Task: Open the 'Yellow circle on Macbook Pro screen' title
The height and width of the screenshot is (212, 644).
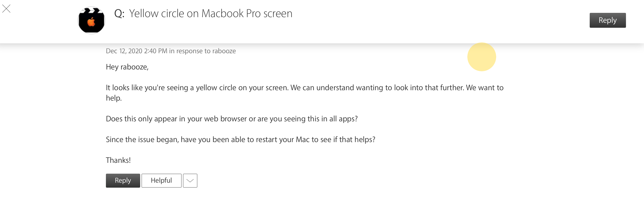Action: [x=210, y=14]
